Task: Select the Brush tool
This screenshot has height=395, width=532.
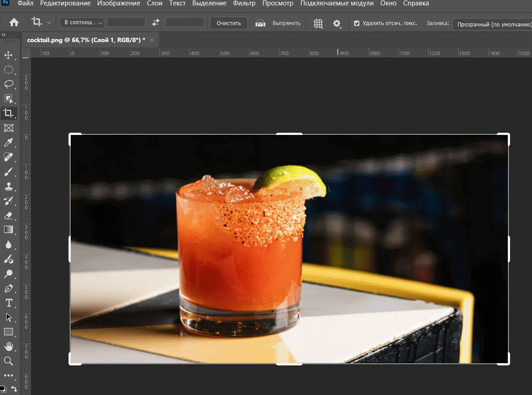Action: [8, 172]
